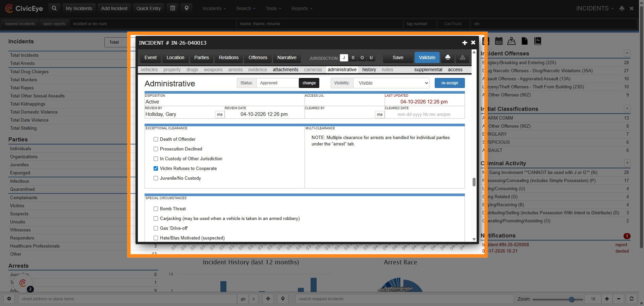Expand incident dialog with the plus icon
Viewport: 644px width, 306px height.
pos(465,43)
